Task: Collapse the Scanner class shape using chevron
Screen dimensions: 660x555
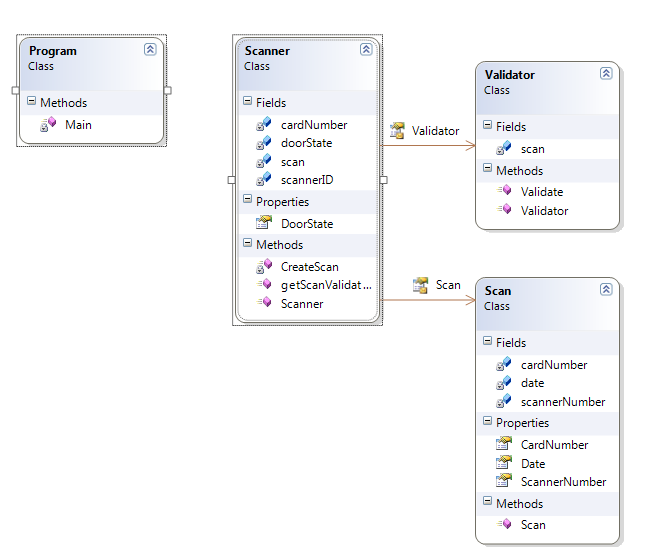Action: tap(366, 50)
